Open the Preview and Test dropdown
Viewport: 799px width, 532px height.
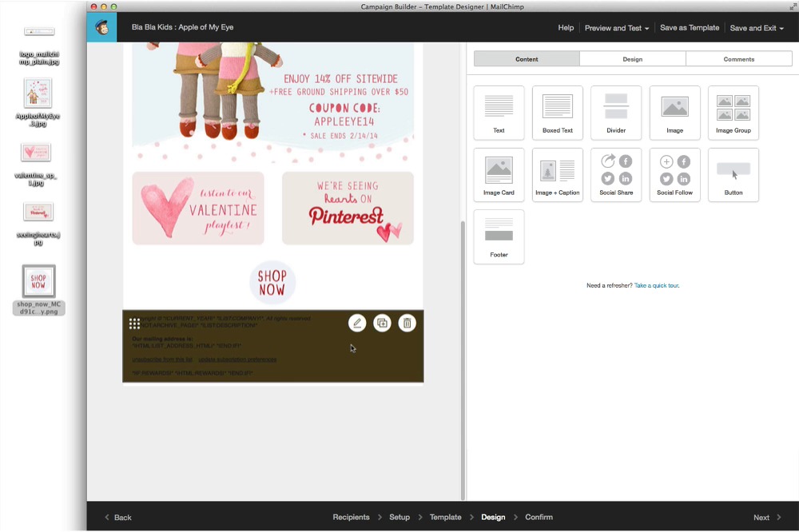pos(616,28)
